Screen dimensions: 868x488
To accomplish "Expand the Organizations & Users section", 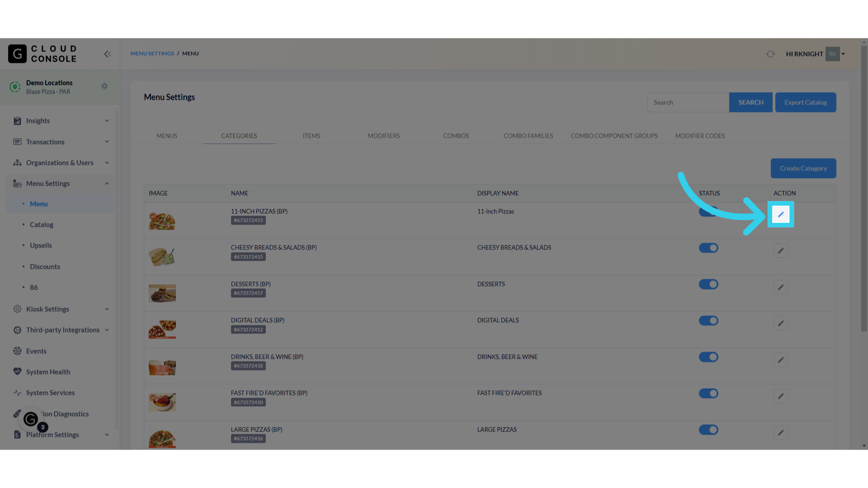I will [107, 163].
